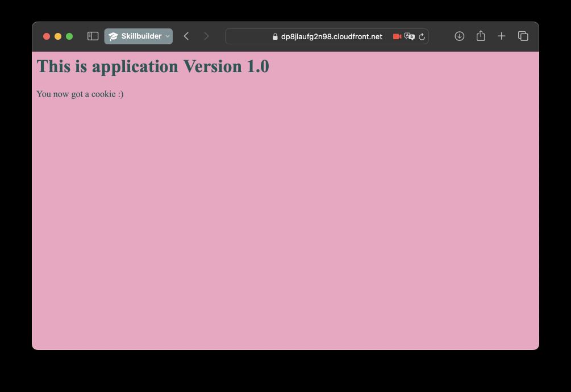Viewport: 571px width, 392px height.
Task: Open a new tab with the plus icon
Action: coord(501,36)
